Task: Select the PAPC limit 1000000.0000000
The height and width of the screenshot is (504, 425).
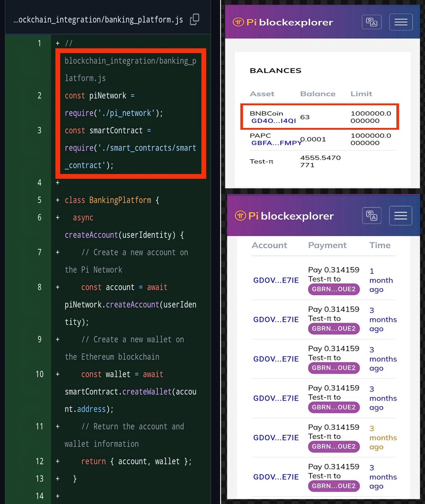Action: 371,139
